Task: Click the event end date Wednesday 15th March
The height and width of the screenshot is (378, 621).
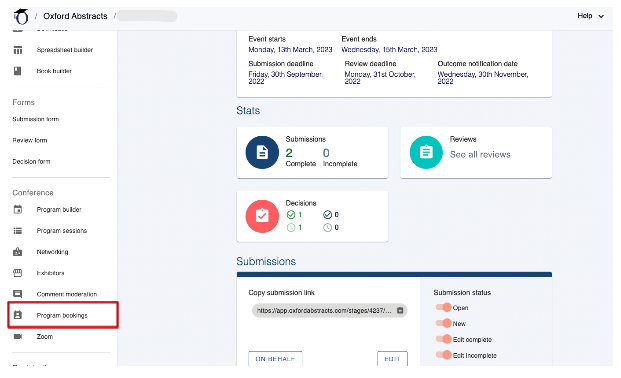Action: tap(389, 50)
